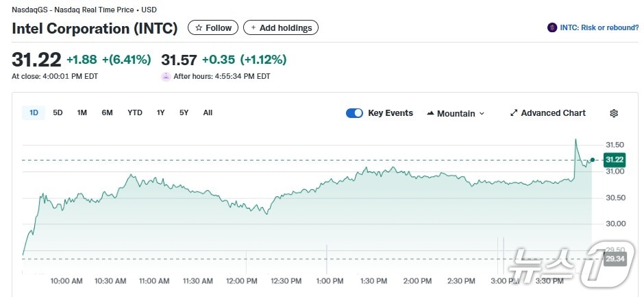This screenshot has height=297, width=644.
Task: Select the All time range
Action: click(208, 112)
